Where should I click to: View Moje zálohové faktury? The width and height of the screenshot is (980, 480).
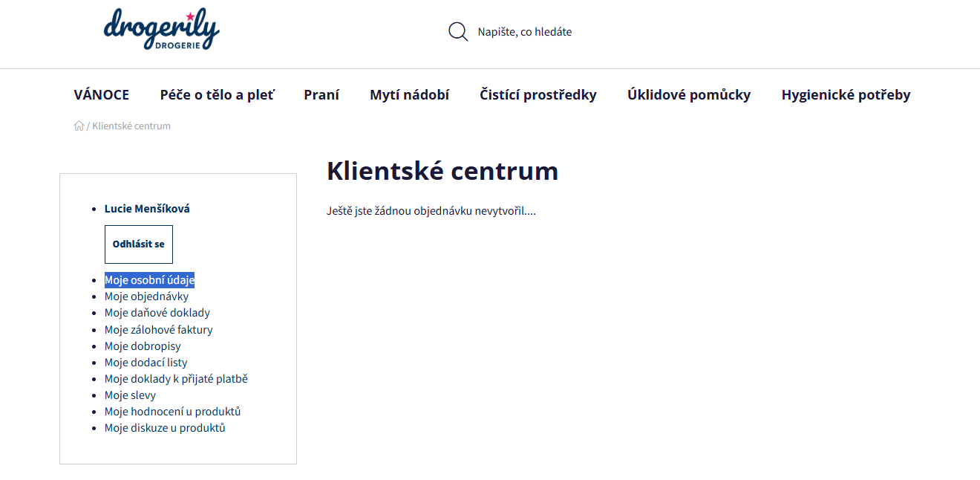[158, 330]
